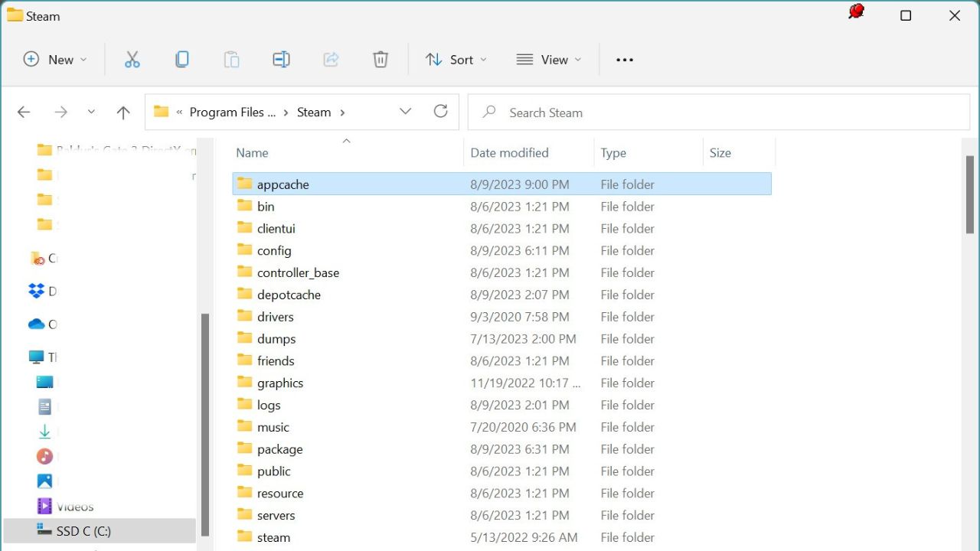Image resolution: width=980 pixels, height=551 pixels.
Task: Open the New item menu
Action: 54,59
